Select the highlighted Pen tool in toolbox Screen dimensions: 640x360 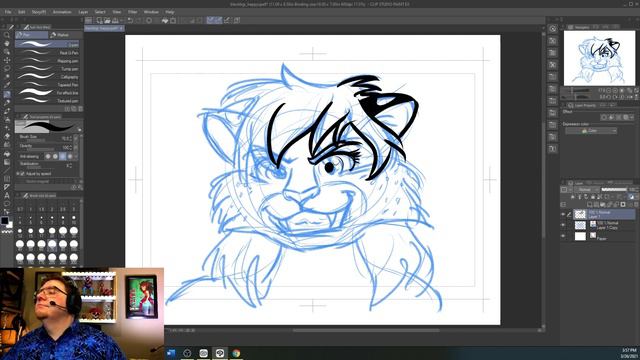point(7,94)
